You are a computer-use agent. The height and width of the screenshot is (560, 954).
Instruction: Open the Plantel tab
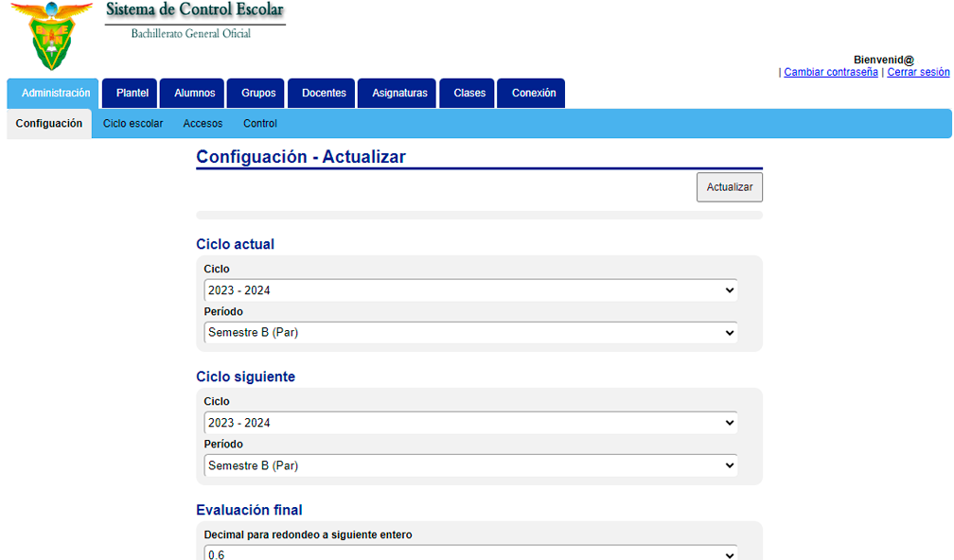[x=130, y=93]
